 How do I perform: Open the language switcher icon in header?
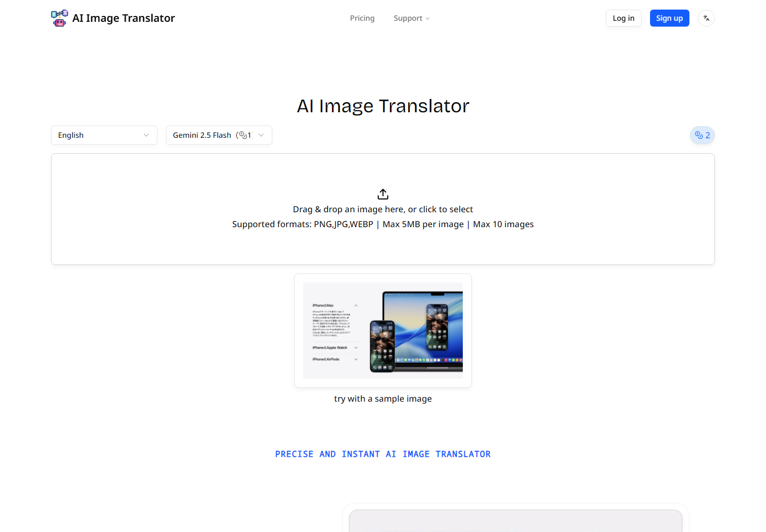[x=706, y=18]
